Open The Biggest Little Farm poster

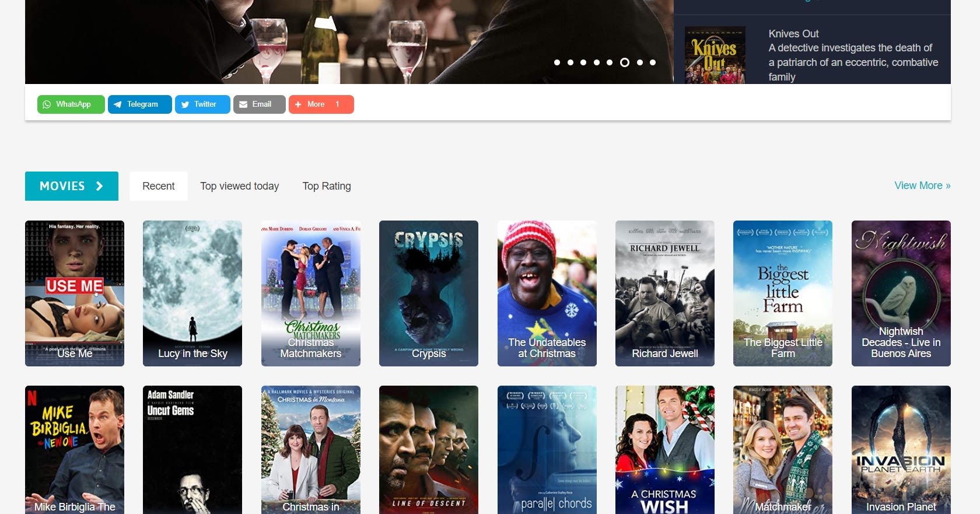[x=783, y=293]
